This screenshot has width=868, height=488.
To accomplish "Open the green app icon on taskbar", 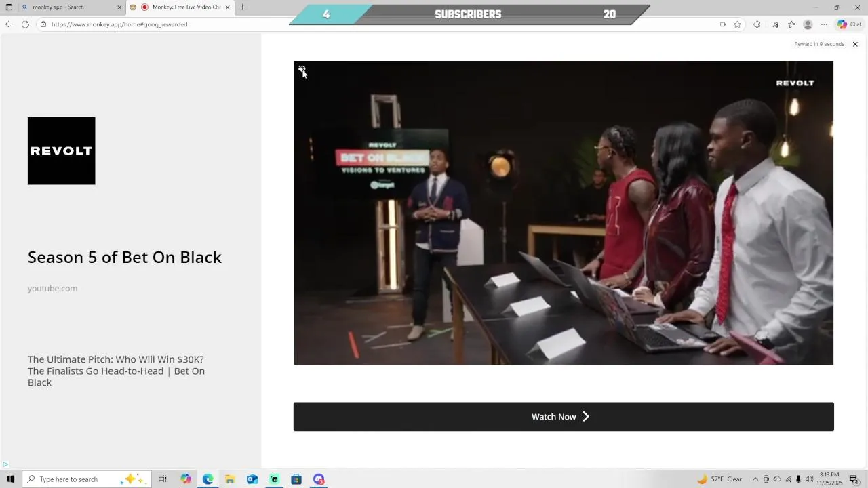I will coord(274,479).
